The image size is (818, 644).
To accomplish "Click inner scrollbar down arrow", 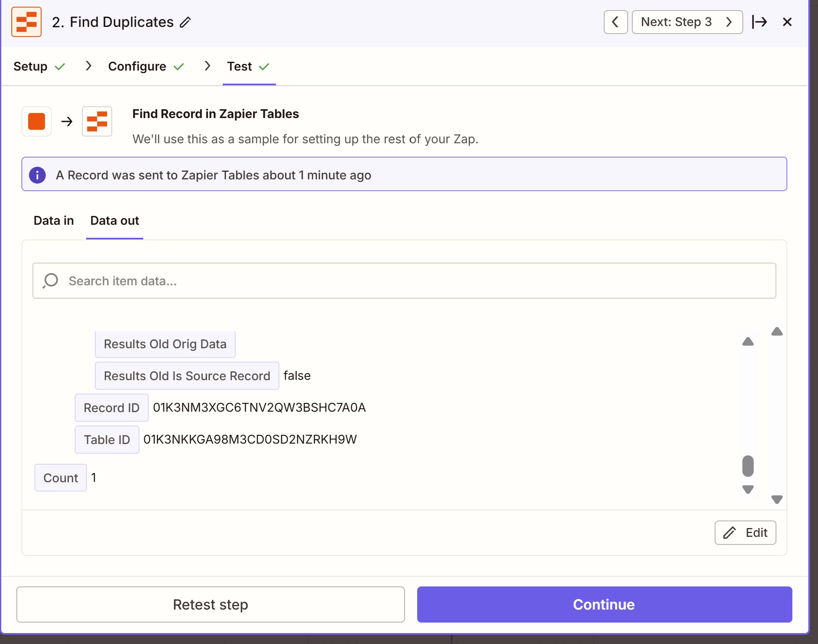I will [x=748, y=489].
